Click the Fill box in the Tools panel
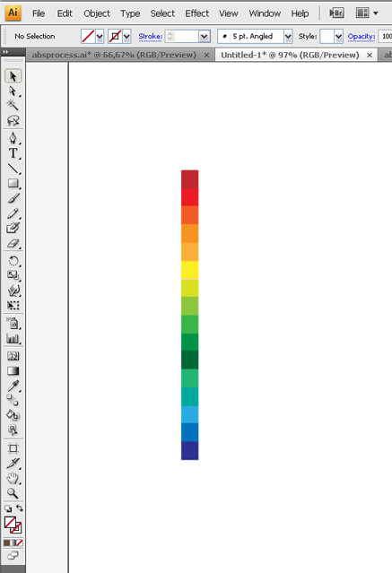This screenshot has height=573, width=392. (x=10, y=523)
